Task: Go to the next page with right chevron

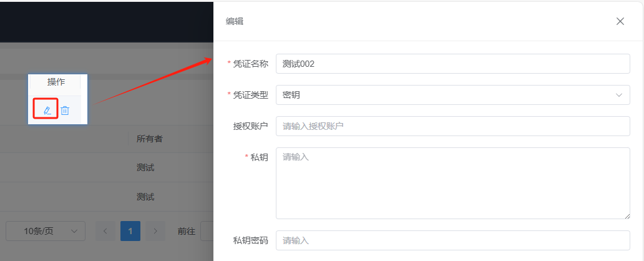Action: click(x=155, y=231)
